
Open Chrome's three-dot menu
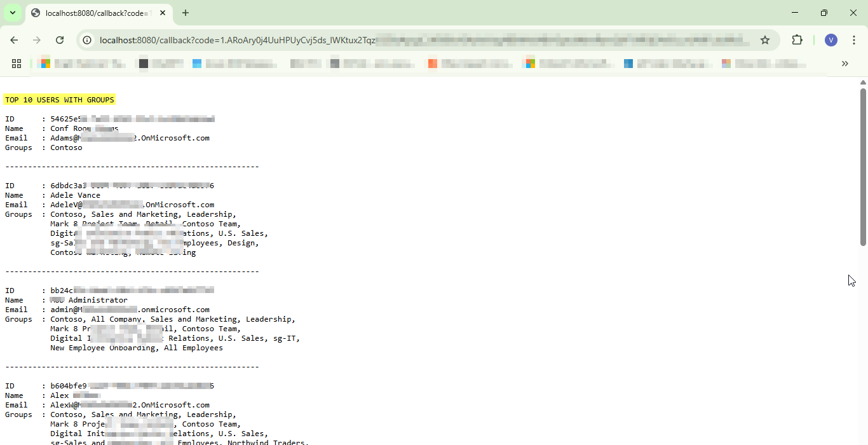(x=854, y=39)
